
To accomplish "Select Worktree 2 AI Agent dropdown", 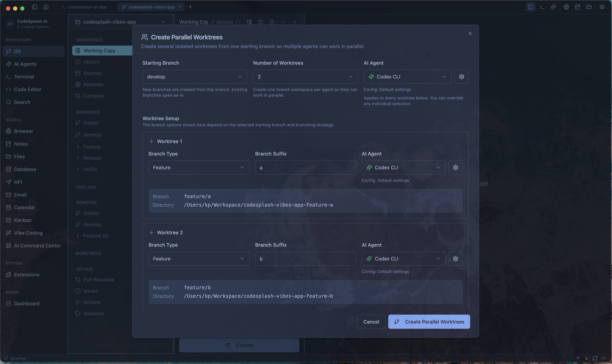I will (x=403, y=259).
